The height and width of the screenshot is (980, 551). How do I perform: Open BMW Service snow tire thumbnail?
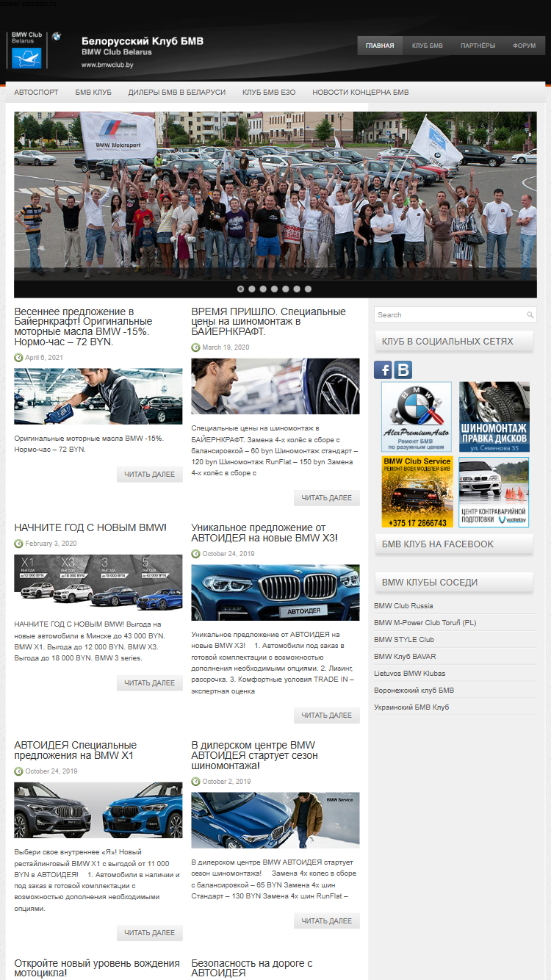(275, 821)
